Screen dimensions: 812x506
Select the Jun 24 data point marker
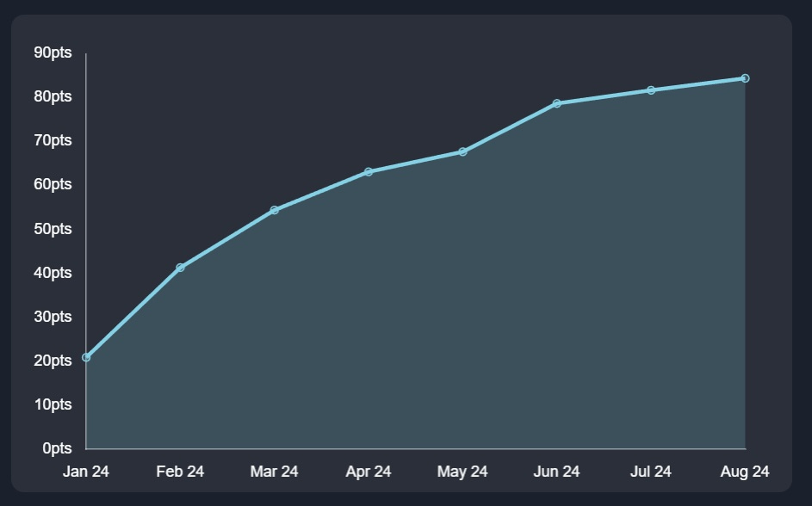point(557,103)
